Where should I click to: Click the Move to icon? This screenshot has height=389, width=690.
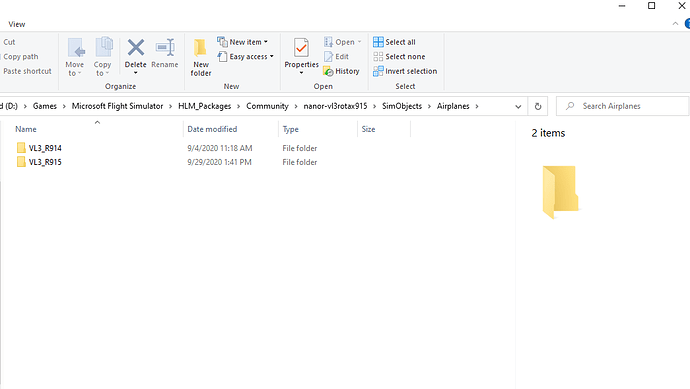(x=75, y=48)
